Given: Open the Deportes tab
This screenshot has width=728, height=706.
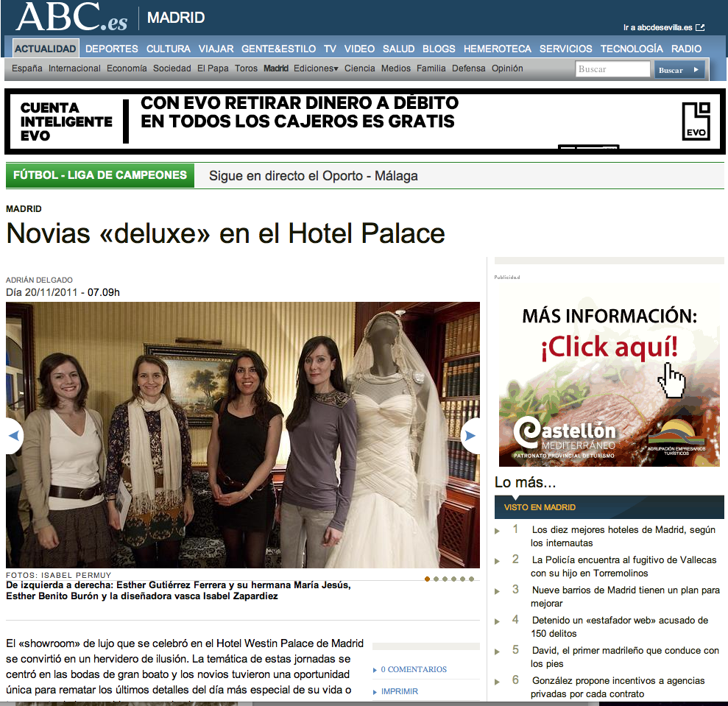Looking at the screenshot, I should click(x=111, y=49).
